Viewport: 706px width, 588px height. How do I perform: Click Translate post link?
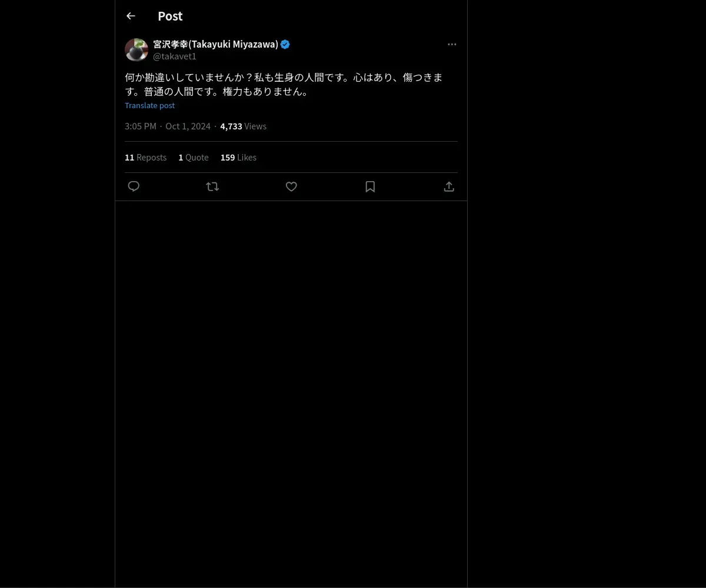coord(149,105)
